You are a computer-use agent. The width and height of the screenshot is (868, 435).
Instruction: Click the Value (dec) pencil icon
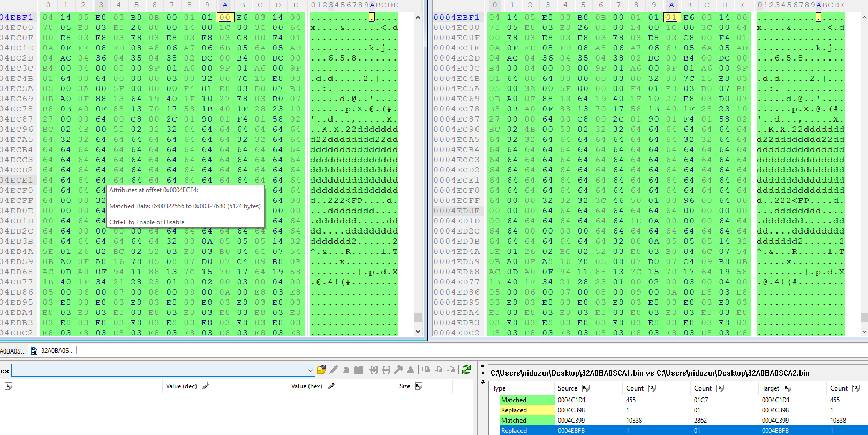click(x=206, y=386)
